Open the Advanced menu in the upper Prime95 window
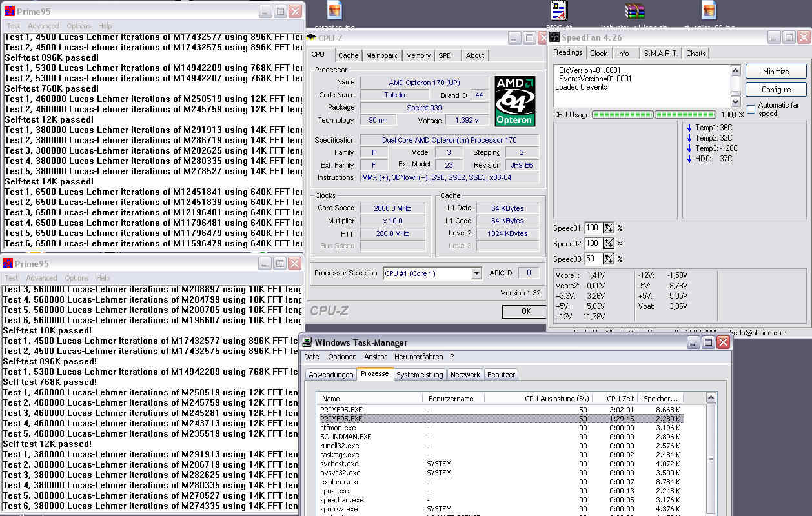Image resolution: width=812 pixels, height=516 pixels. (x=43, y=26)
